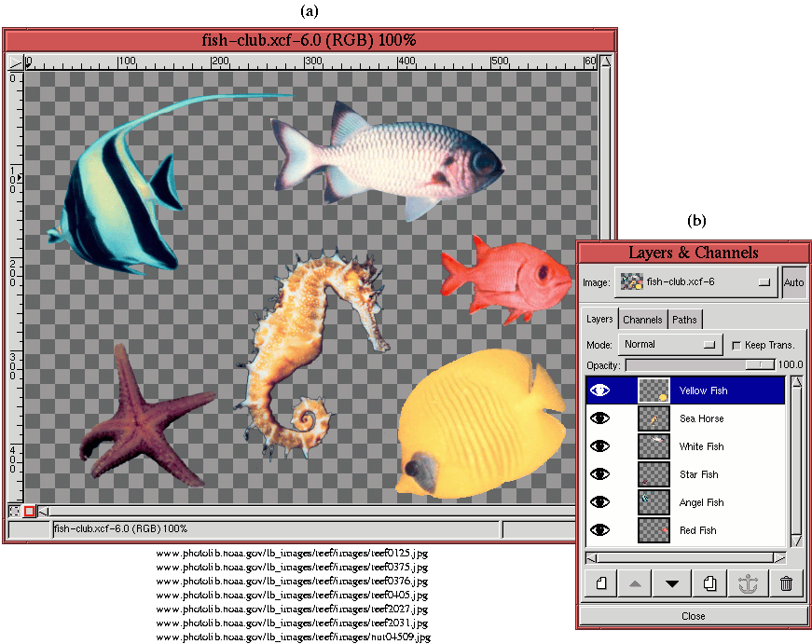Click the Opacity slider
This screenshot has height=644, width=812.
699,365
